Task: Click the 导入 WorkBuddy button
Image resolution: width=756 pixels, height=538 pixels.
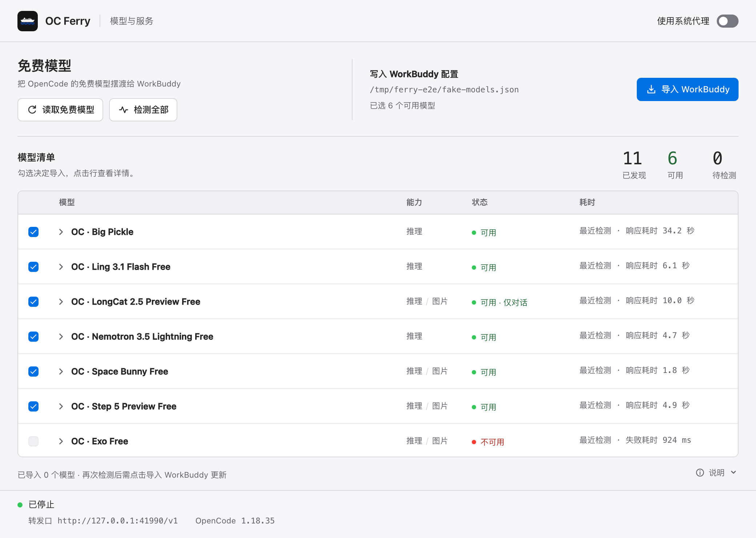Action: [x=687, y=89]
